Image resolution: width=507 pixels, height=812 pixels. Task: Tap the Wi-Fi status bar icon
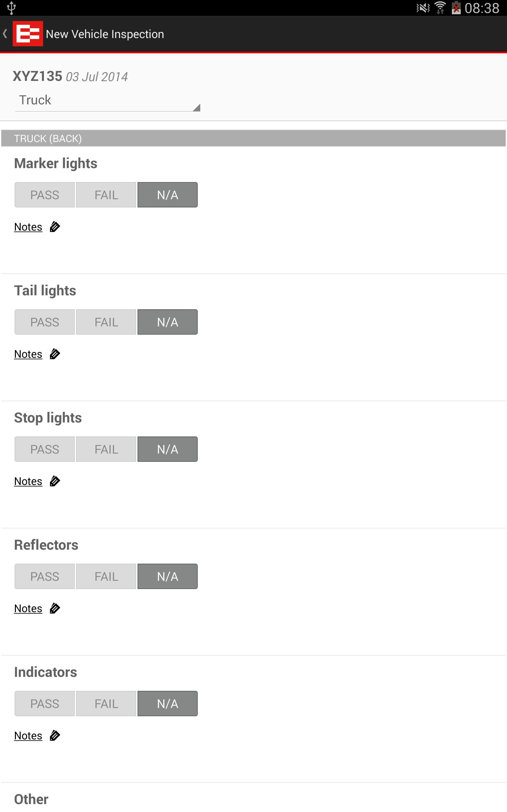[x=440, y=8]
